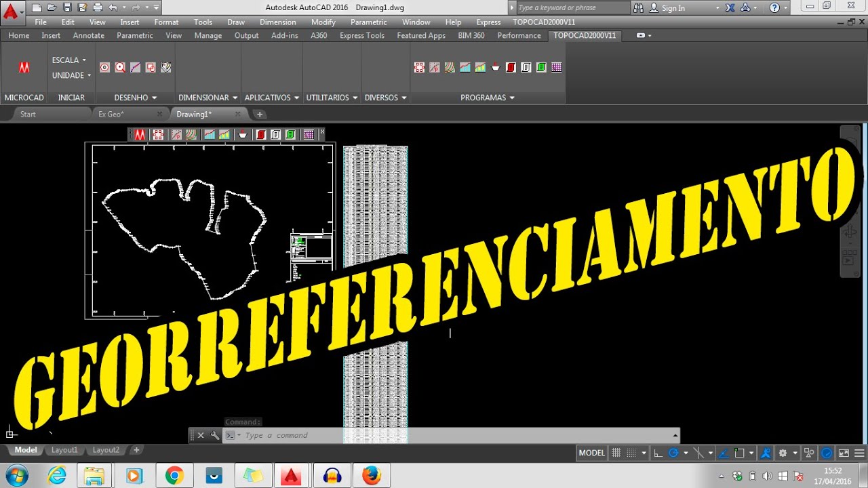868x488 pixels.
Task: Click the fourth DESENHO panel tool icon
Action: pos(151,67)
